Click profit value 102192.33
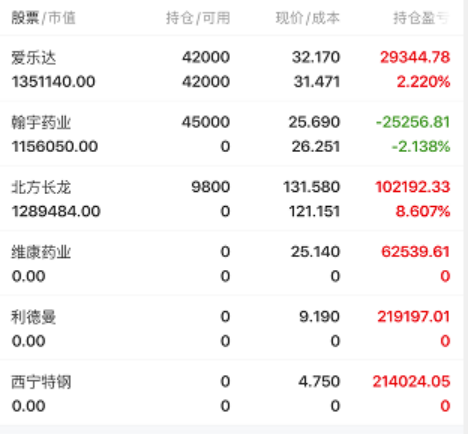Screen dimensions: 468x434 (x=413, y=187)
